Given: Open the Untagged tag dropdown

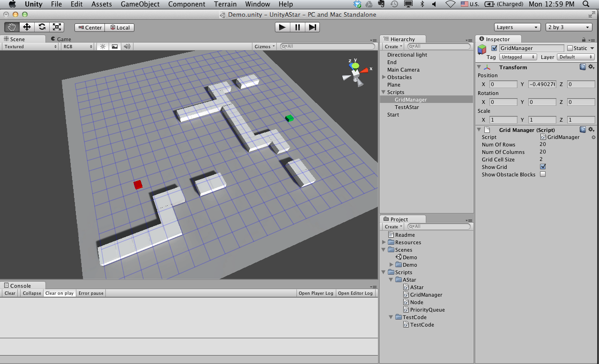Looking at the screenshot, I should tap(518, 57).
